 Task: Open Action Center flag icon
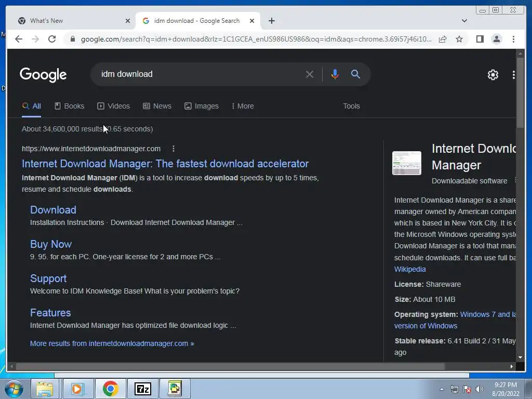tap(467, 389)
